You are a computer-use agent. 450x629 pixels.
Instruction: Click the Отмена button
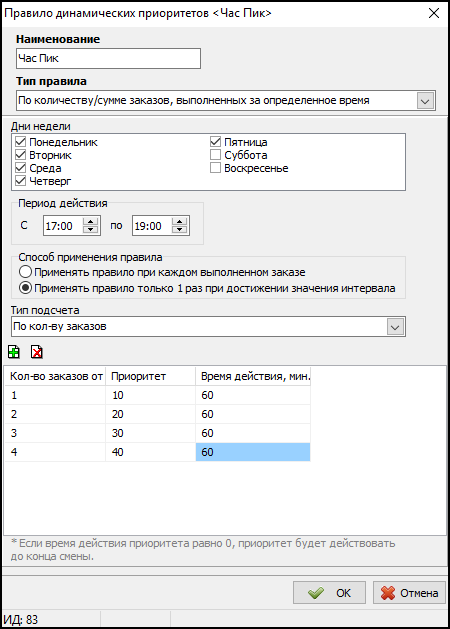click(x=409, y=592)
